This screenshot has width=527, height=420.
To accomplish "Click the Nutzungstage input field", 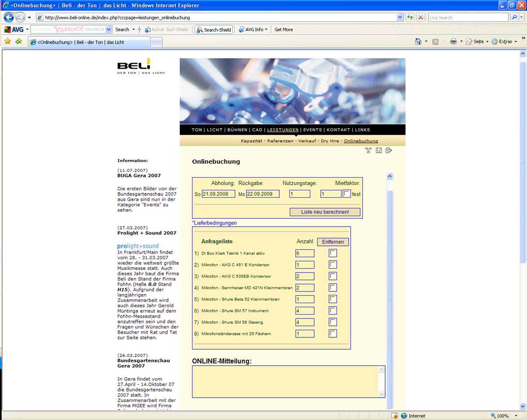I will coord(299,194).
